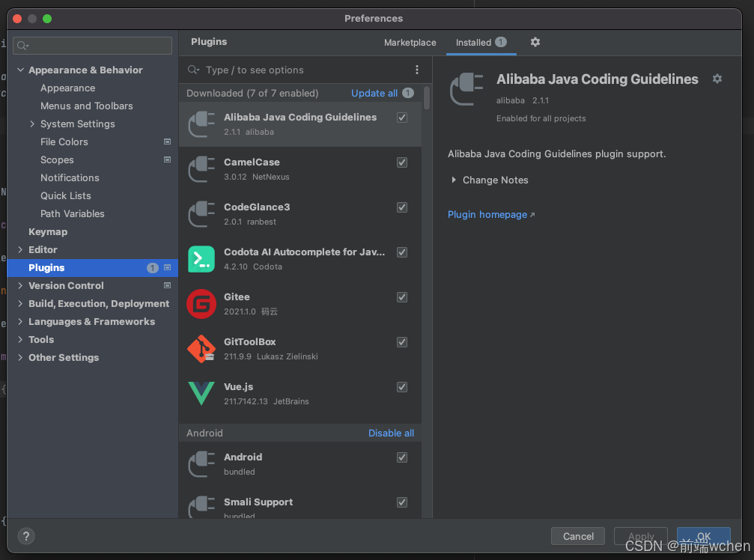Click the Installed tab update count badge
754x560 pixels.
(x=501, y=42)
